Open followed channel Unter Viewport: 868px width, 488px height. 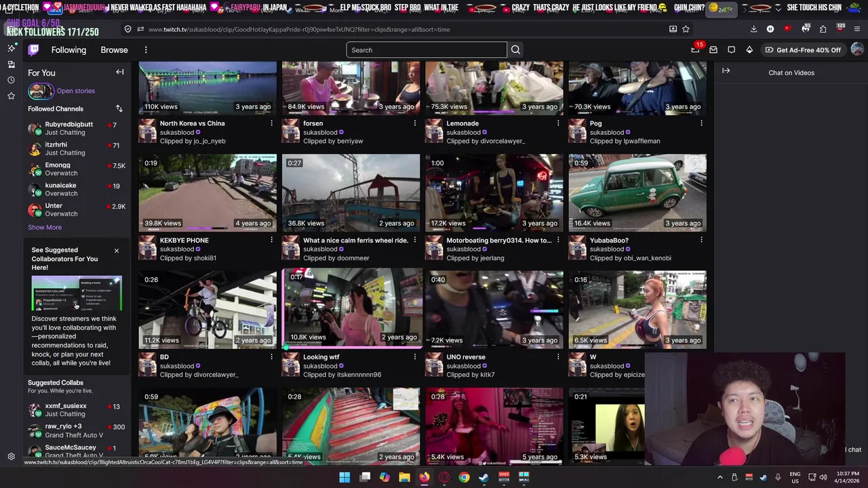(x=76, y=209)
